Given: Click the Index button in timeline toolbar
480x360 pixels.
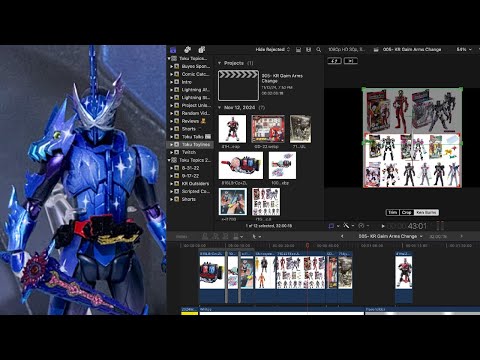Looking at the screenshot, I should tap(181, 237).
